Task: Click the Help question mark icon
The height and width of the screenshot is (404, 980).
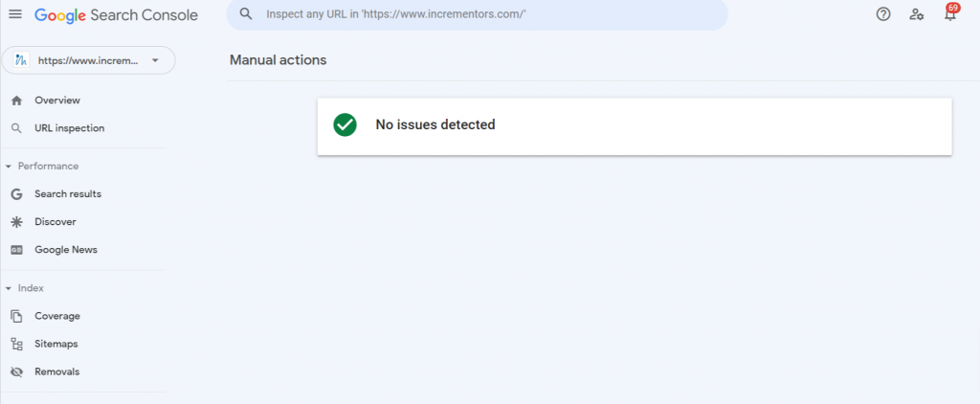Action: pyautogui.click(x=883, y=14)
